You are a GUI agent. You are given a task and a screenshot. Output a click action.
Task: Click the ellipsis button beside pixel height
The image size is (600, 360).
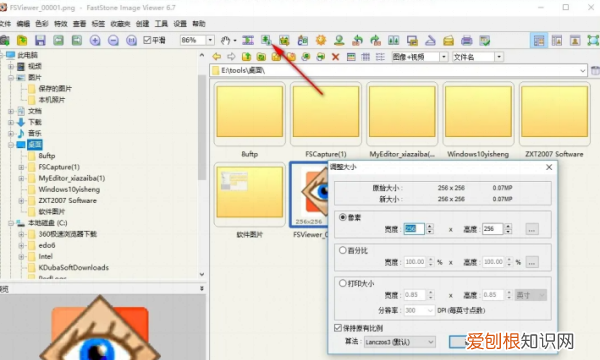coord(532,229)
